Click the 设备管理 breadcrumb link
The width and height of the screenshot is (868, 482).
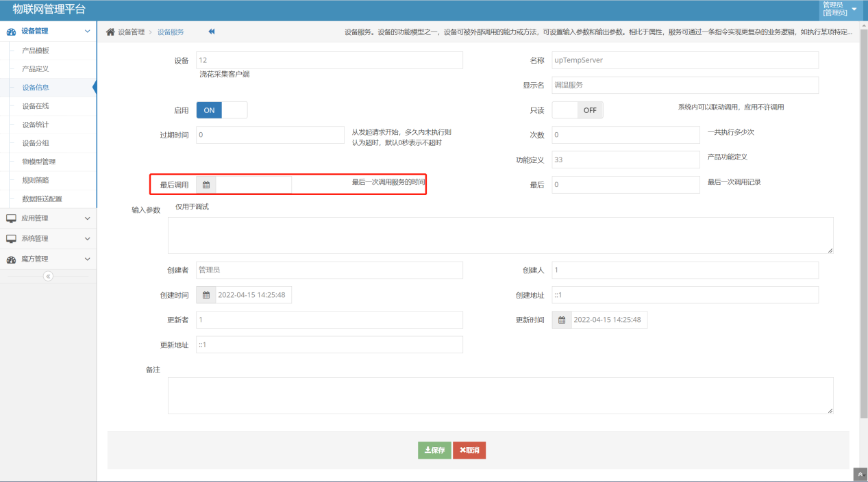(x=132, y=31)
